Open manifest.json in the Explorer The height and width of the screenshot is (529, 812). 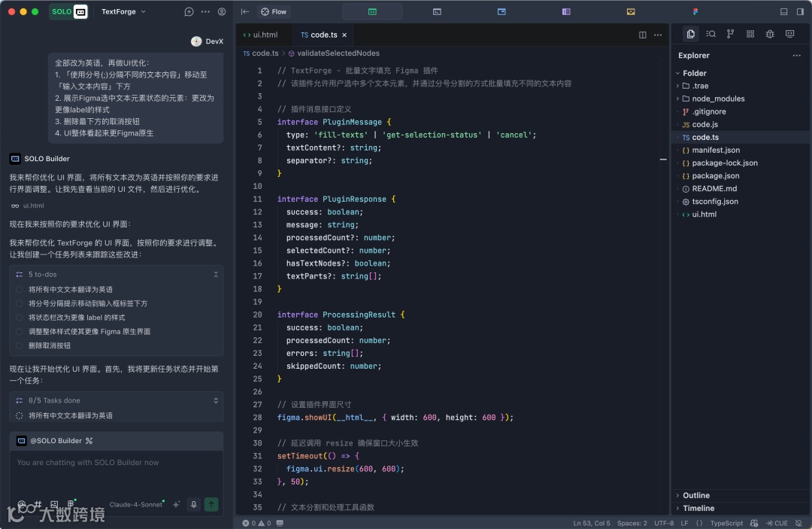(715, 150)
